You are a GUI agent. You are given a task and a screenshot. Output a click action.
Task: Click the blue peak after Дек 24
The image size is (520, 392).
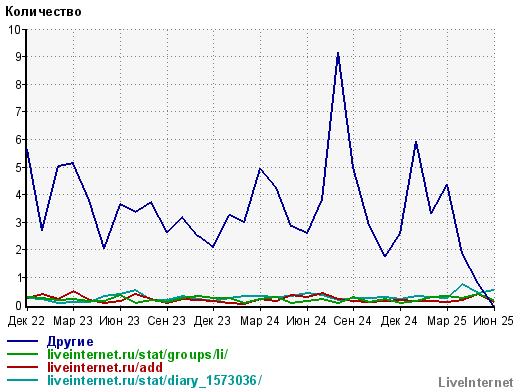[x=416, y=143]
